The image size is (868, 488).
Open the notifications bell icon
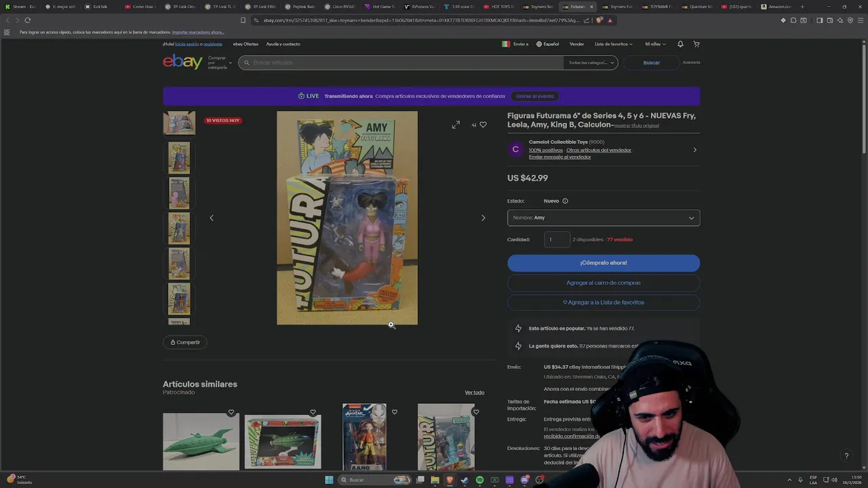680,44
